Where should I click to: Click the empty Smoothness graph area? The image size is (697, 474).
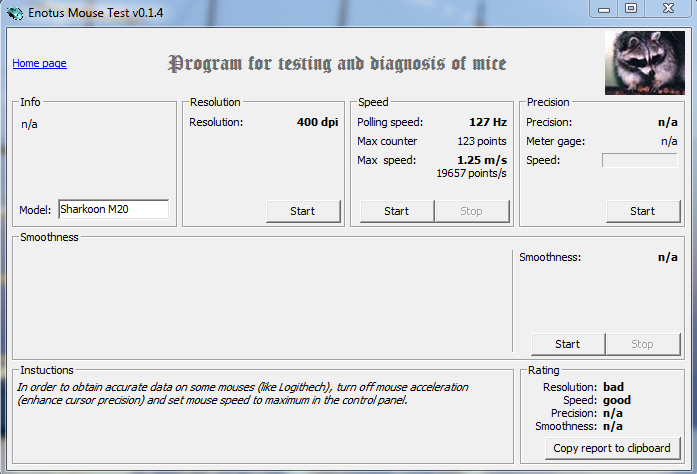tap(263, 301)
